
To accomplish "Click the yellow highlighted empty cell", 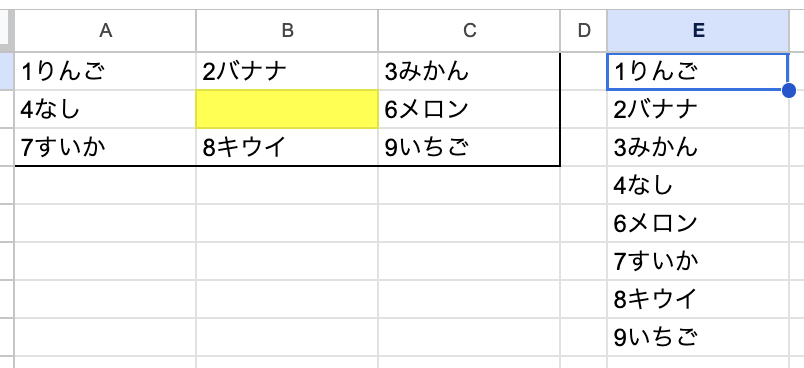I will pyautogui.click(x=287, y=109).
